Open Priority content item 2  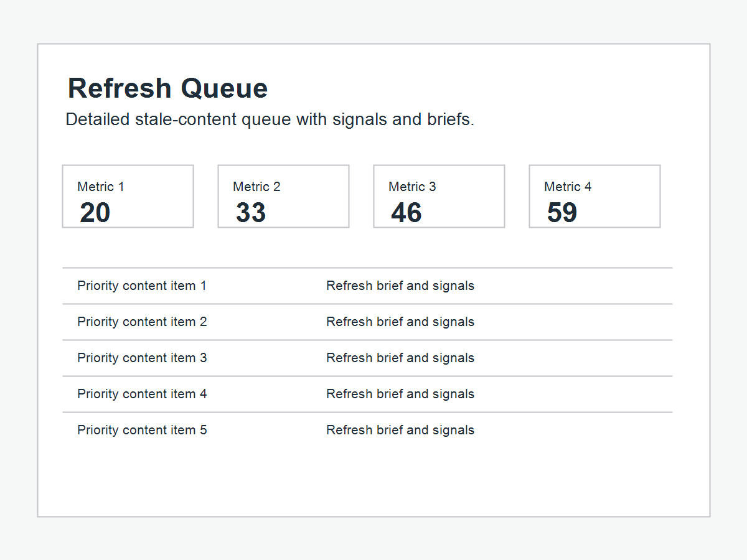tap(142, 322)
